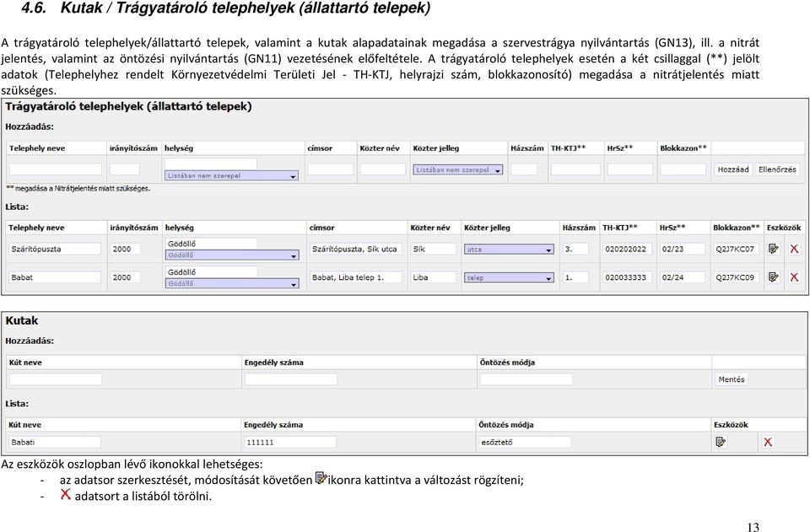Open Gödöllő dropdown in Babat row
810x532 pixels.
(x=232, y=284)
